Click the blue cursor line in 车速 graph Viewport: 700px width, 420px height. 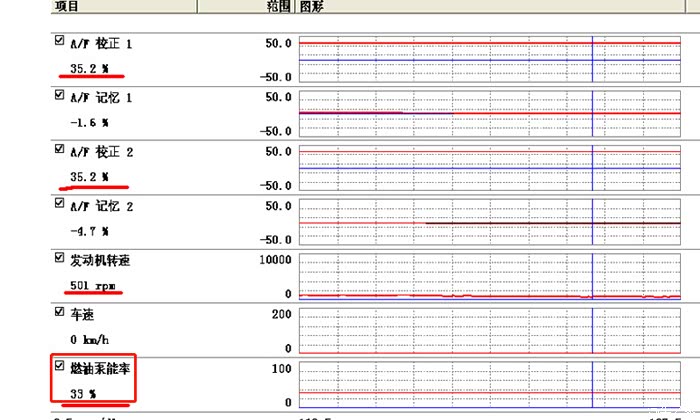tap(593, 330)
